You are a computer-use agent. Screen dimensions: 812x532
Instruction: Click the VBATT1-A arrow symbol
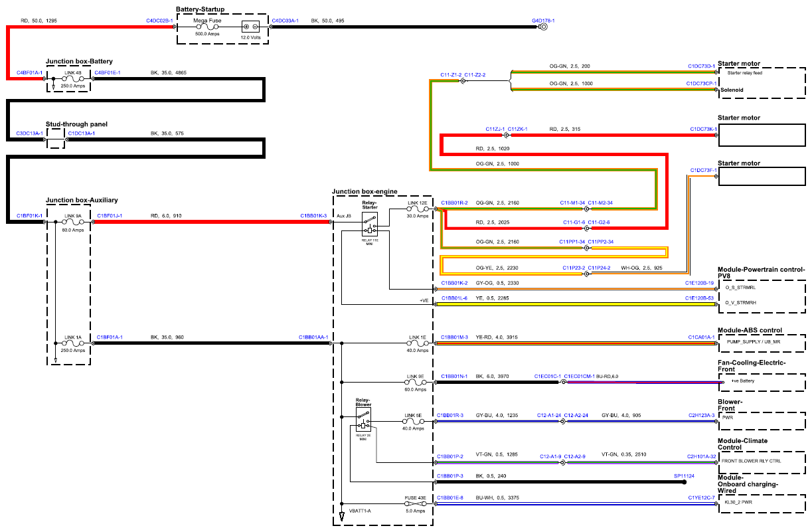pos(342,517)
